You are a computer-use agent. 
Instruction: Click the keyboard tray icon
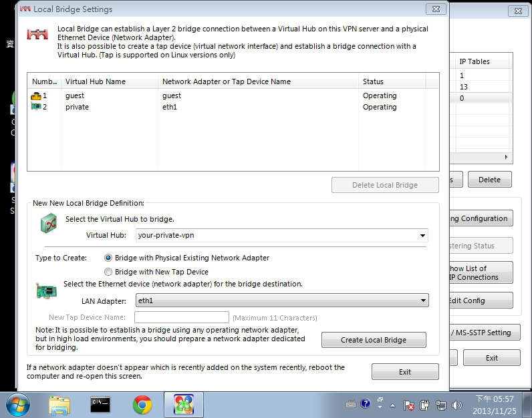tap(351, 404)
